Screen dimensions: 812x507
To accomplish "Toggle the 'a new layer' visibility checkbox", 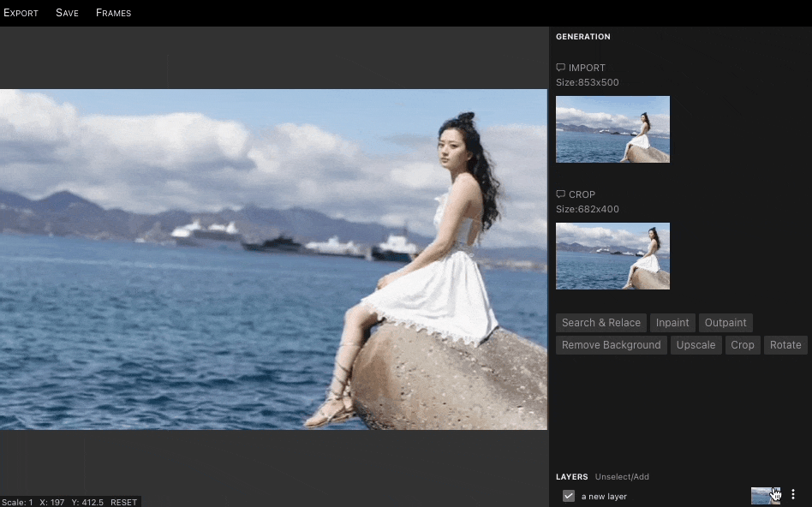I will 569,496.
